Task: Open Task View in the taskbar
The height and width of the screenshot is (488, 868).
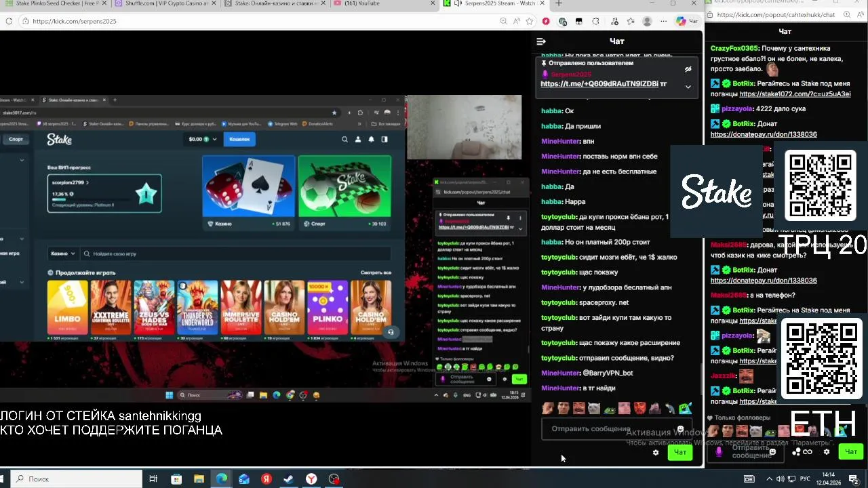Action: click(x=153, y=479)
